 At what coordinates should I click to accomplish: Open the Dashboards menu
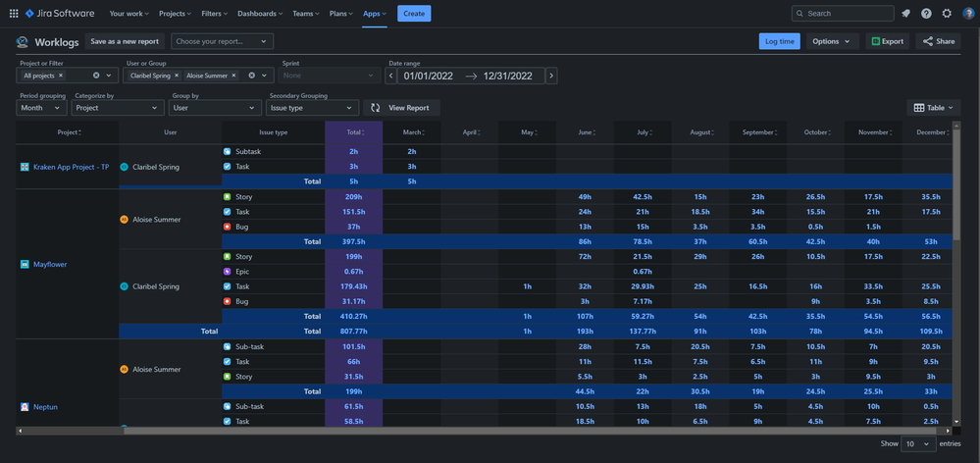coord(260,13)
